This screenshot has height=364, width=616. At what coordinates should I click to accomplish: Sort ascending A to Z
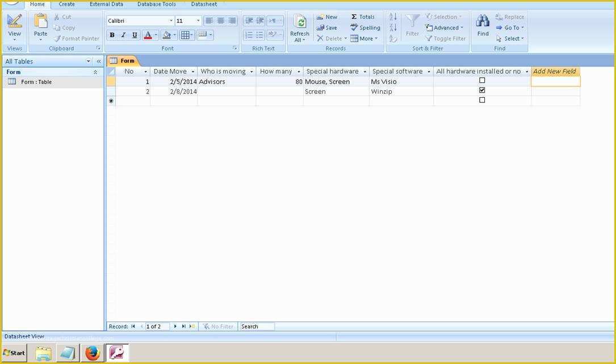tap(393, 17)
